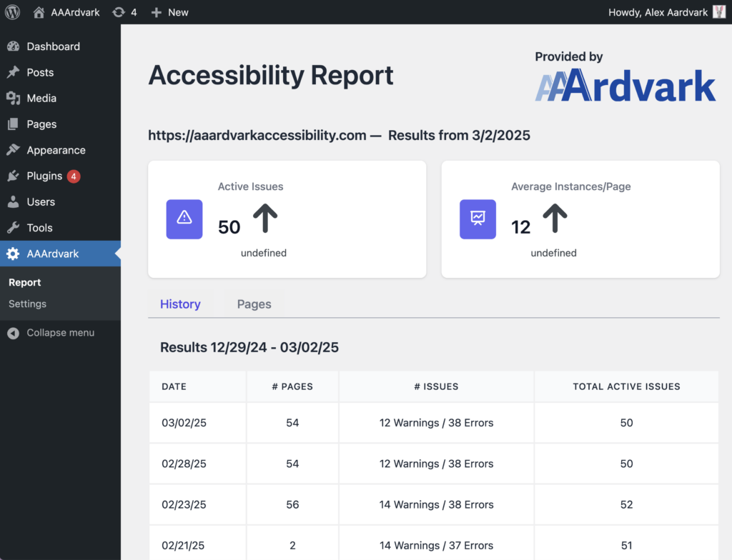Click the Pages document icon
Viewport: 732px width, 560px height.
(13, 124)
